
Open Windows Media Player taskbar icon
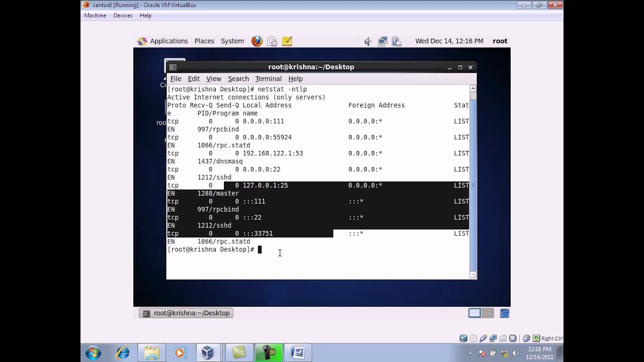(180, 353)
